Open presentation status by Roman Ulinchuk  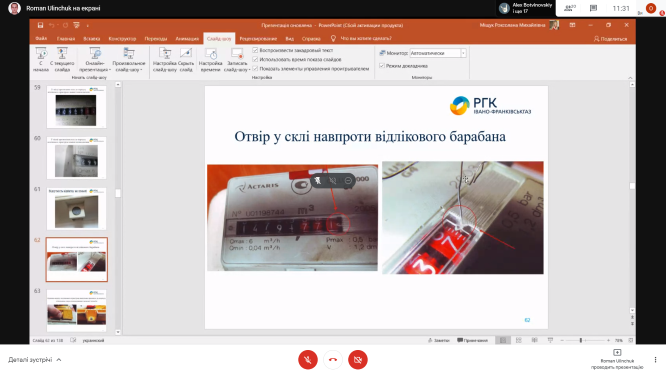tap(617, 359)
